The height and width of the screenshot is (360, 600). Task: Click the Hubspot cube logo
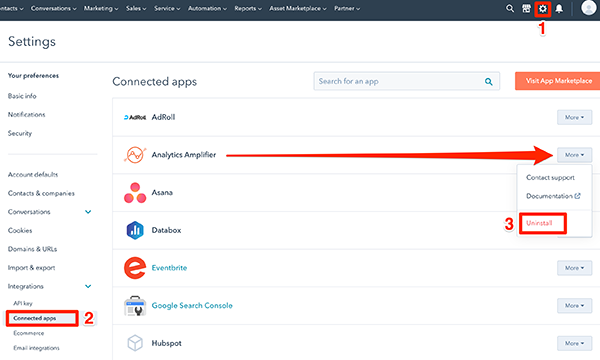tap(135, 343)
